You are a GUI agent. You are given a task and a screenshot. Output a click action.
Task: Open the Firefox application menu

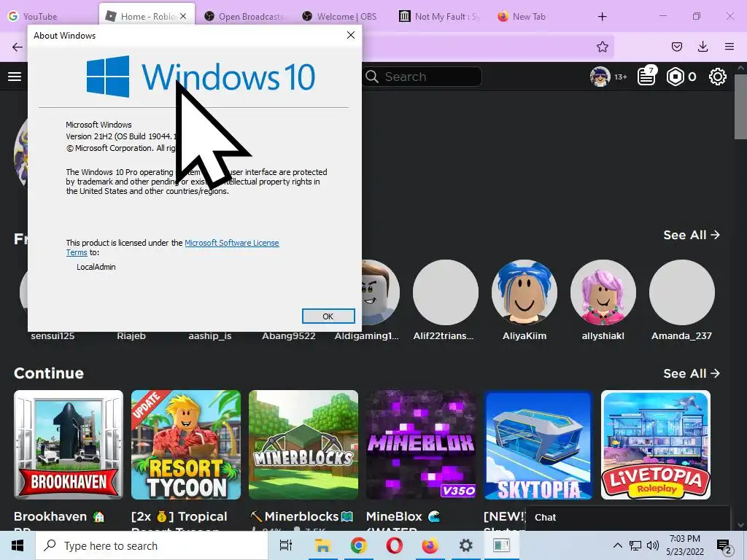[729, 47]
